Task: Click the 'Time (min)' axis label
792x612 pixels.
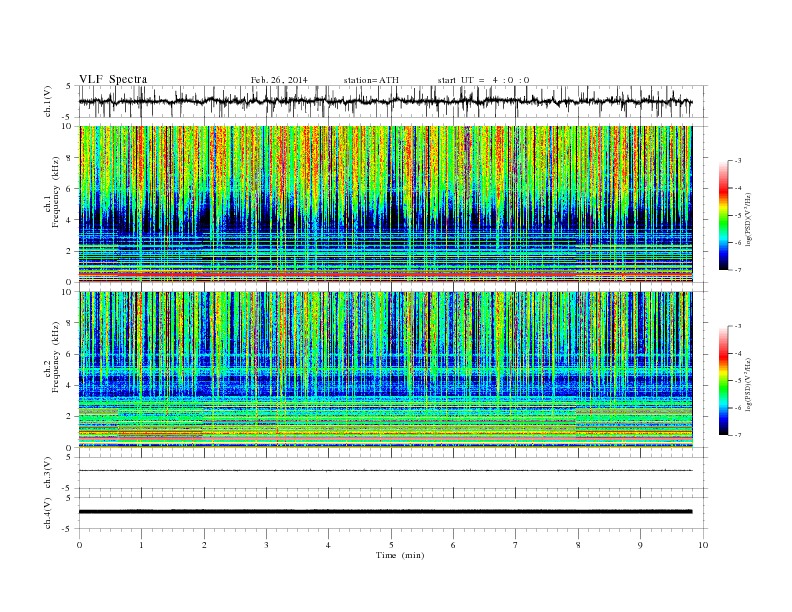Action: tap(400, 555)
